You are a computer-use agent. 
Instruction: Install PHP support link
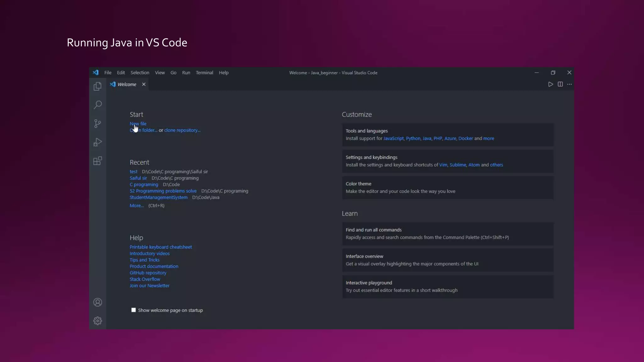[x=438, y=138]
